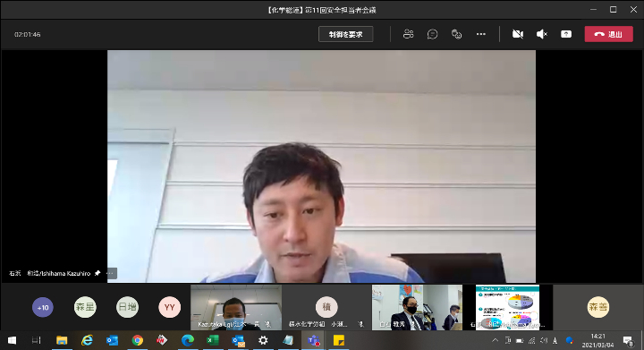Open the share content tray
This screenshot has width=644, height=350.
[x=566, y=34]
